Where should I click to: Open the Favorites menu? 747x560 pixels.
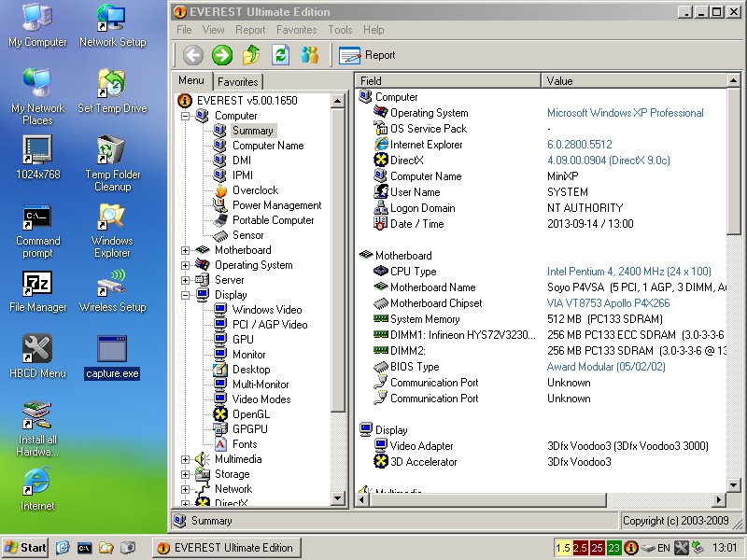click(296, 30)
